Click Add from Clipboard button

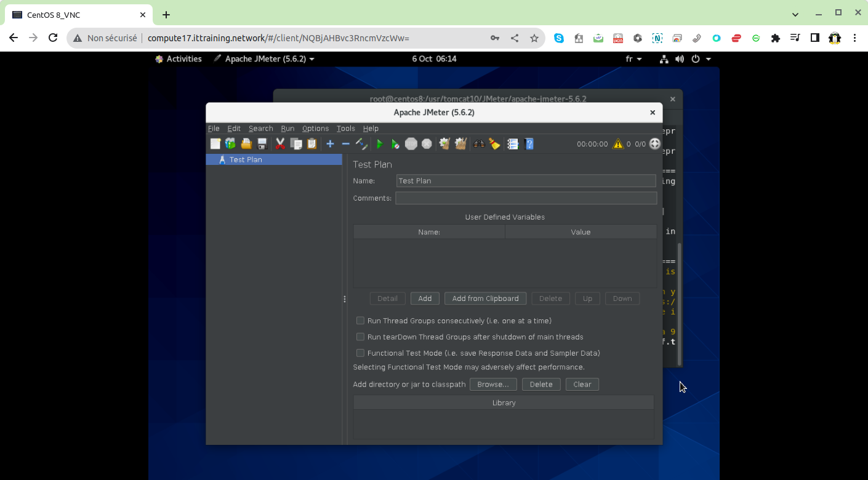click(485, 298)
